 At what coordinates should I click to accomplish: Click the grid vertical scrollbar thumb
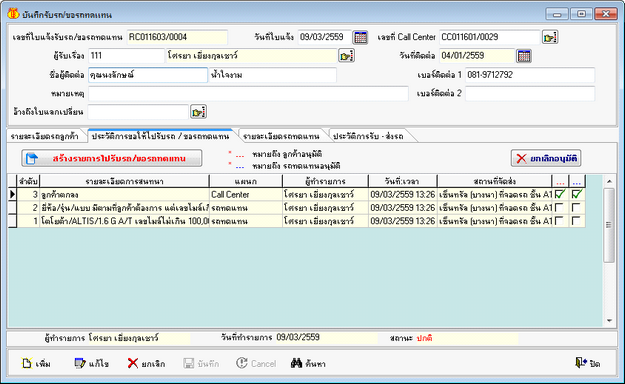(609, 225)
